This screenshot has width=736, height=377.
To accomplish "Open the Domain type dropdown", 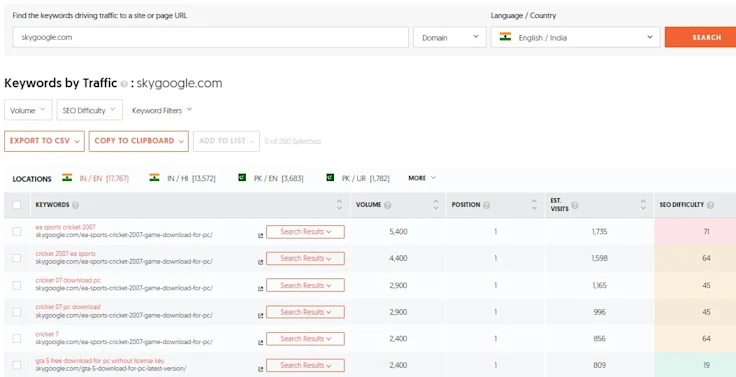I will tap(450, 37).
